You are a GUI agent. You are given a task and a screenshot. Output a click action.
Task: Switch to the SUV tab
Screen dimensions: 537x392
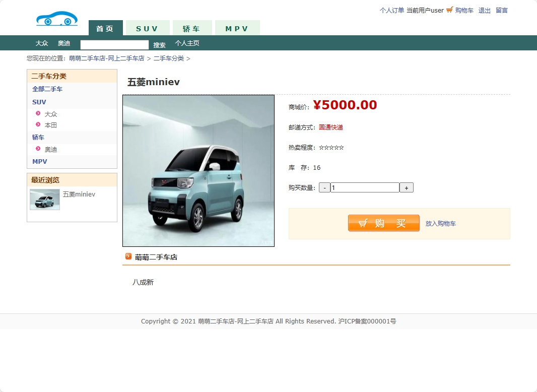click(148, 28)
